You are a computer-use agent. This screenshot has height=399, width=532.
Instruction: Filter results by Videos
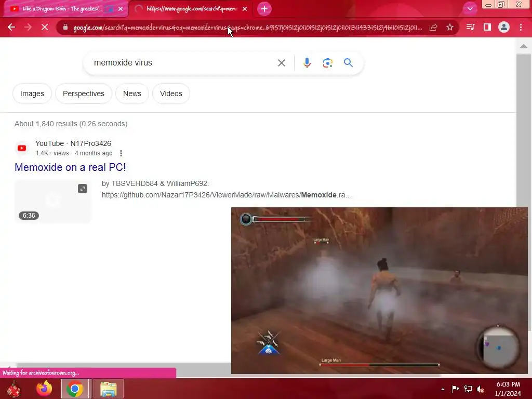point(171,94)
